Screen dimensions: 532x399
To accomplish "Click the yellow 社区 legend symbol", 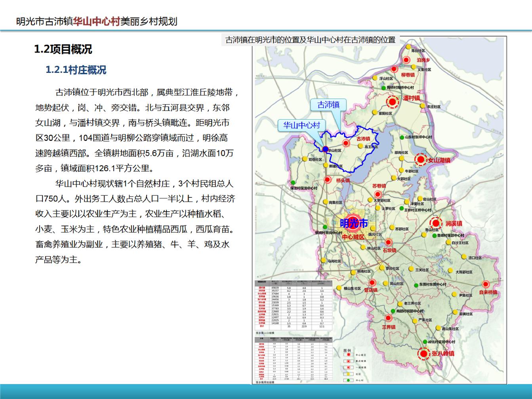I will pos(348,374).
